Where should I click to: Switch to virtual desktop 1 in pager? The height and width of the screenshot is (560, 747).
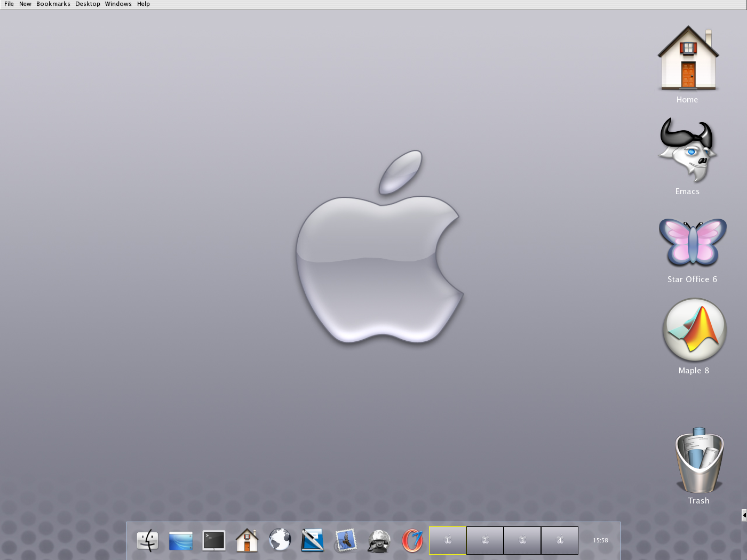coord(448,540)
